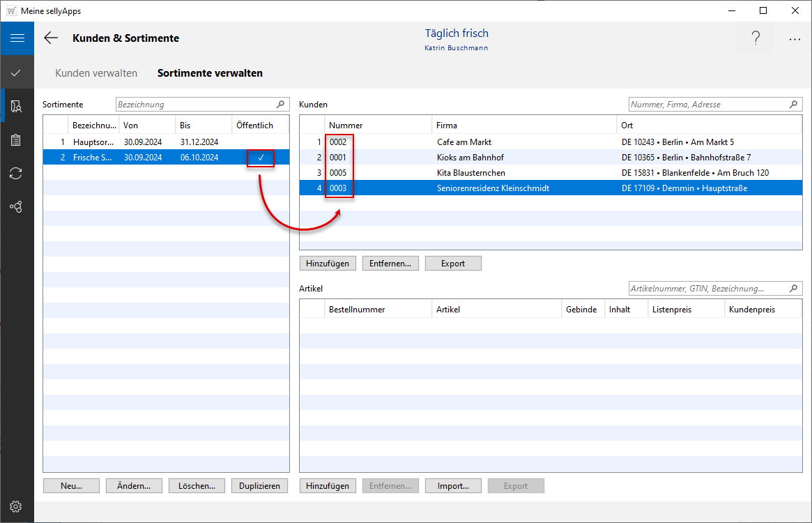
Task: Click the question mark help icon
Action: [756, 39]
